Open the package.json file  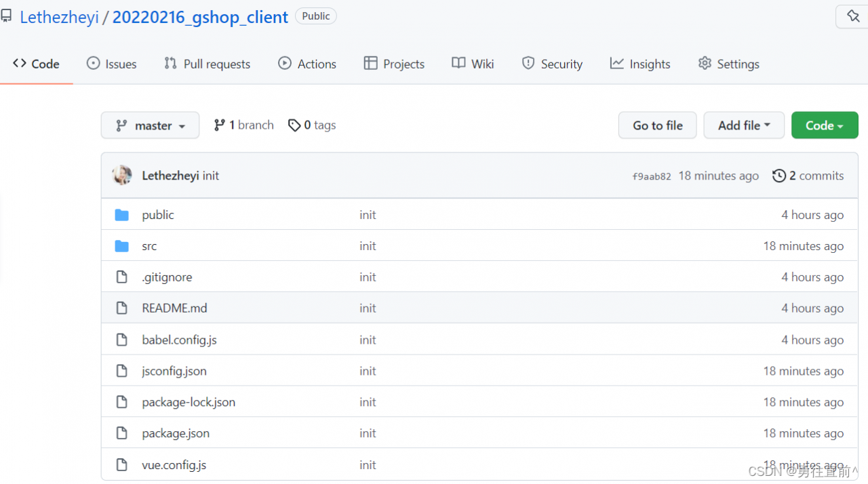(x=176, y=433)
